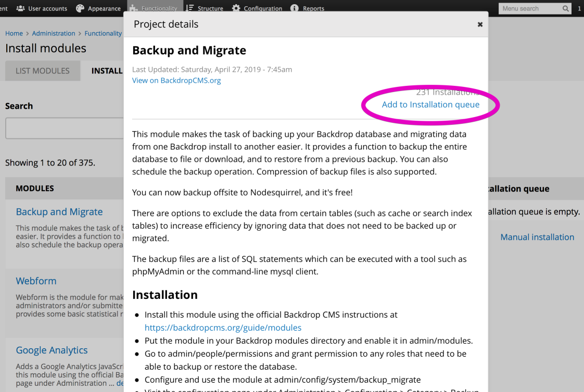The image size is (584, 392).
Task: Click the User accounts people icon
Action: point(20,8)
